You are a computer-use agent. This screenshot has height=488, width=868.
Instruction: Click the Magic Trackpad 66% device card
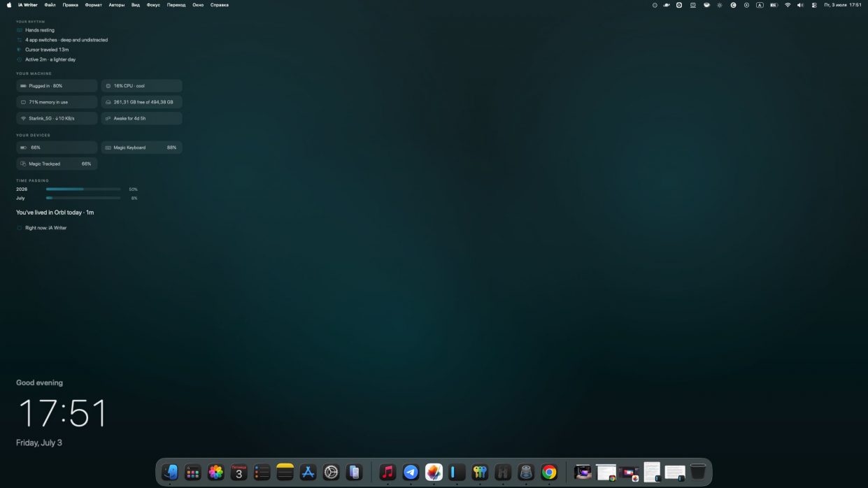click(x=57, y=164)
